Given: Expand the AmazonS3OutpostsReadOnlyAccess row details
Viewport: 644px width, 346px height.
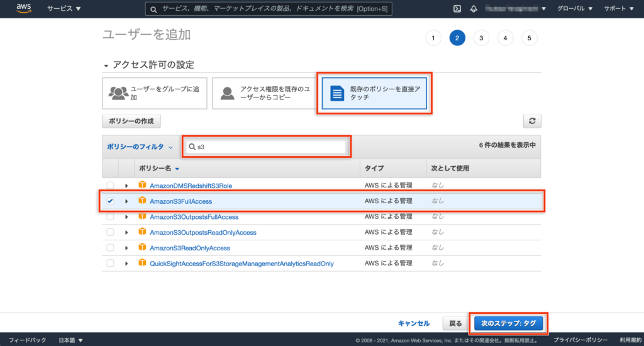Looking at the screenshot, I should point(126,233).
